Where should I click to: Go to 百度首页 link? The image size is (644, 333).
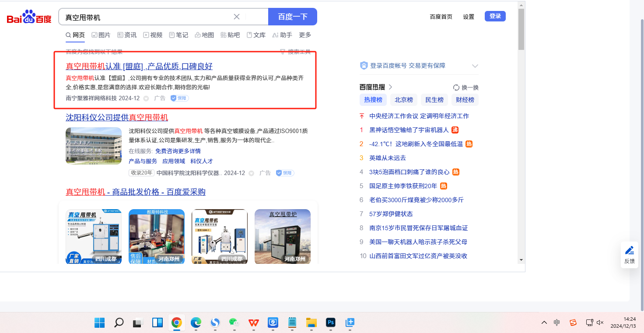(x=441, y=17)
